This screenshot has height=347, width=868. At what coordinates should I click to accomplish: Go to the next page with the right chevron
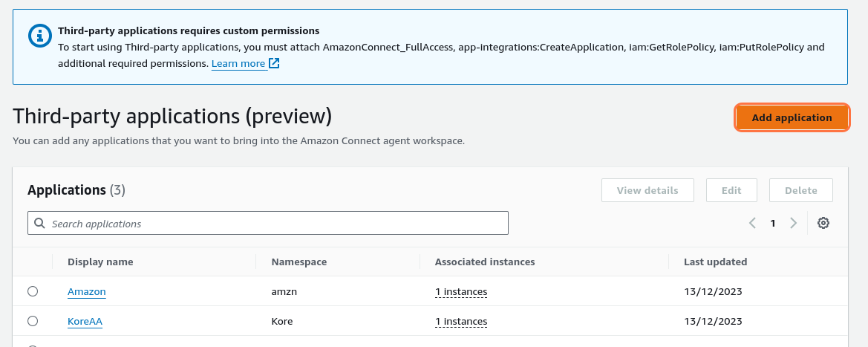tap(793, 223)
